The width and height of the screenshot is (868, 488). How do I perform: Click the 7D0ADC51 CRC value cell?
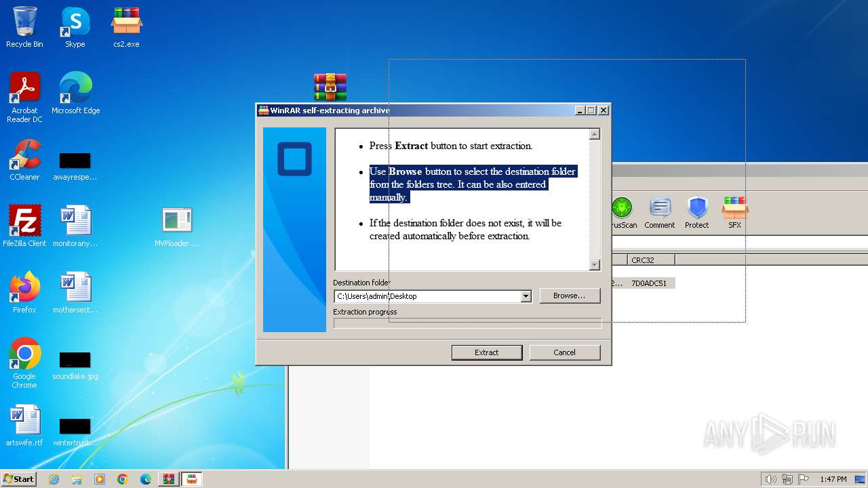pyautogui.click(x=650, y=283)
